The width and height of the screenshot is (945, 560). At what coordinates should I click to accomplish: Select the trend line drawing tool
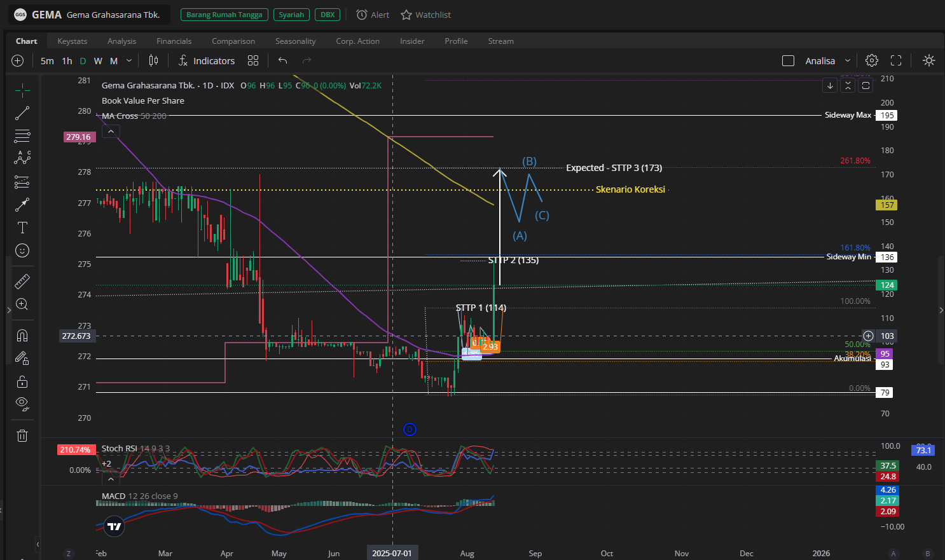click(x=22, y=113)
